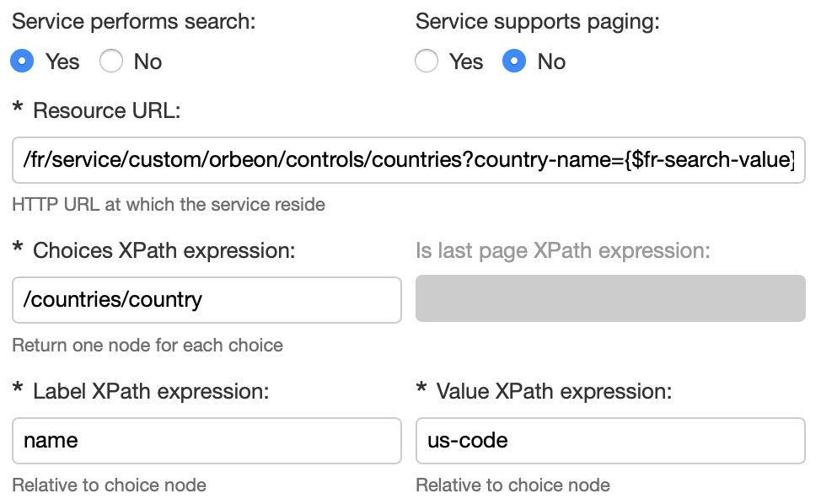Viewport: 821px width, 504px height.
Task: Click into the Resource URL text field
Action: [x=408, y=160]
